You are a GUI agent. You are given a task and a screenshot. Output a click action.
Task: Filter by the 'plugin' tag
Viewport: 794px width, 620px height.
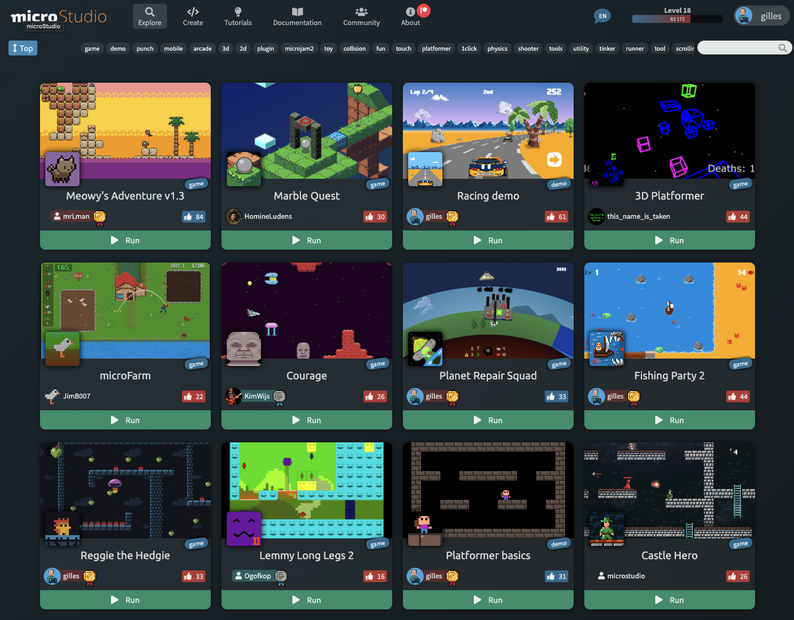coord(265,49)
